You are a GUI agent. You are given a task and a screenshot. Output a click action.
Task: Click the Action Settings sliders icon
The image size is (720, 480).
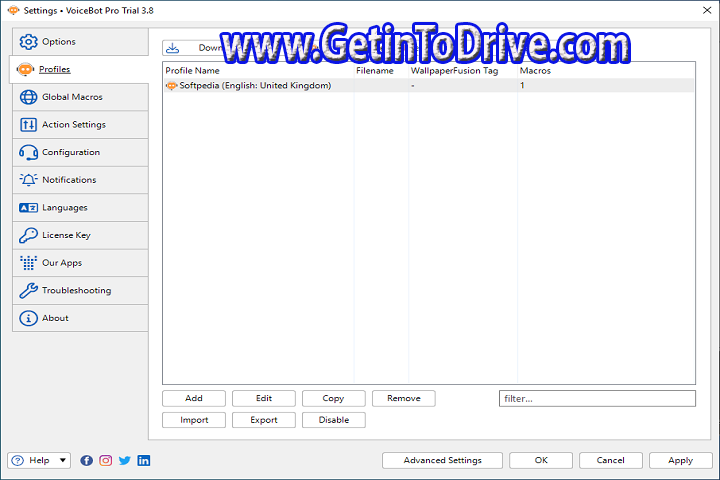click(28, 124)
